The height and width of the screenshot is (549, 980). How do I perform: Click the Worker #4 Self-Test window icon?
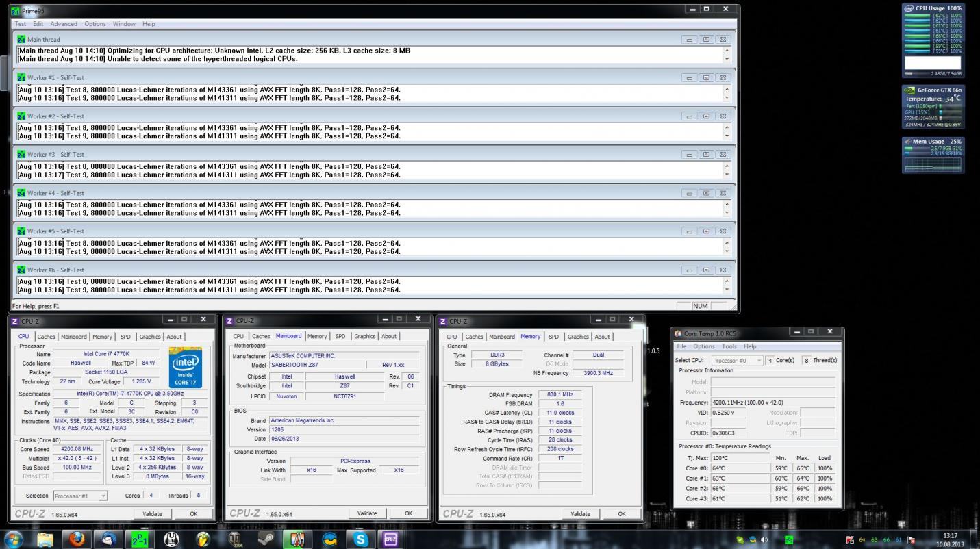pyautogui.click(x=21, y=193)
